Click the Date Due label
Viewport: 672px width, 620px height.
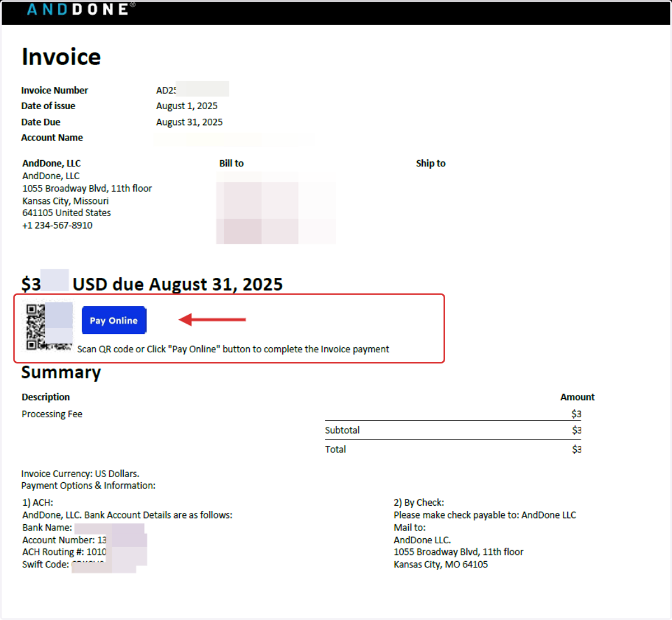coord(41,122)
